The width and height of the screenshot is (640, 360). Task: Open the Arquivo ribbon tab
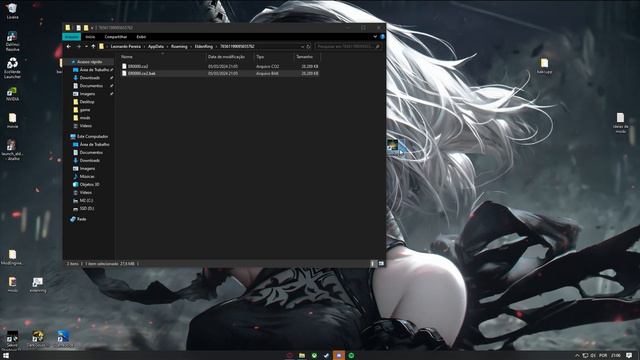tap(71, 37)
